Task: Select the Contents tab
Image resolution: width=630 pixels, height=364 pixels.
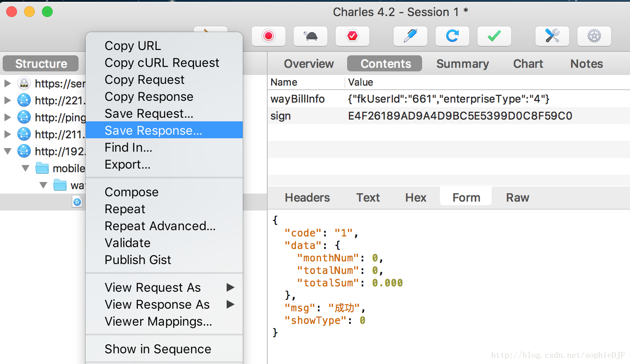Action: pyautogui.click(x=385, y=64)
